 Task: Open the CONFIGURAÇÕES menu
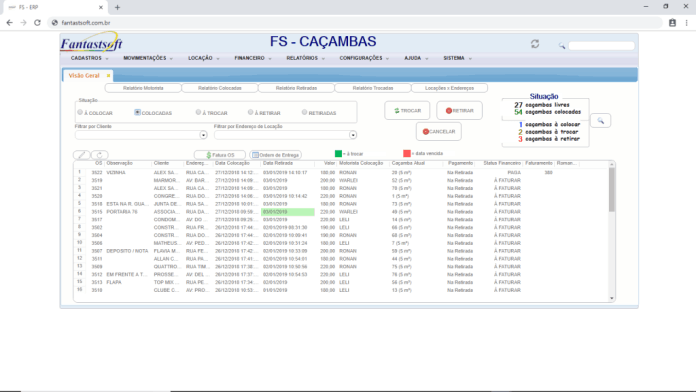point(364,58)
